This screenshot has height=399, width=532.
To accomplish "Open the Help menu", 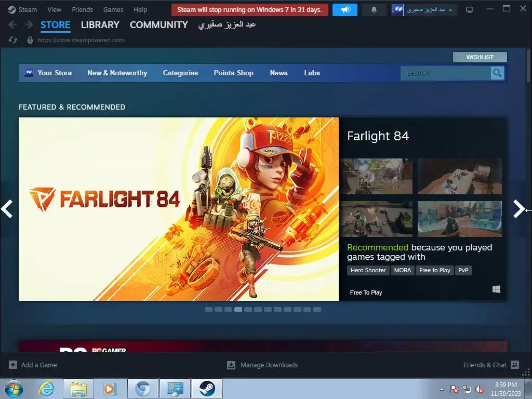I will click(x=140, y=10).
